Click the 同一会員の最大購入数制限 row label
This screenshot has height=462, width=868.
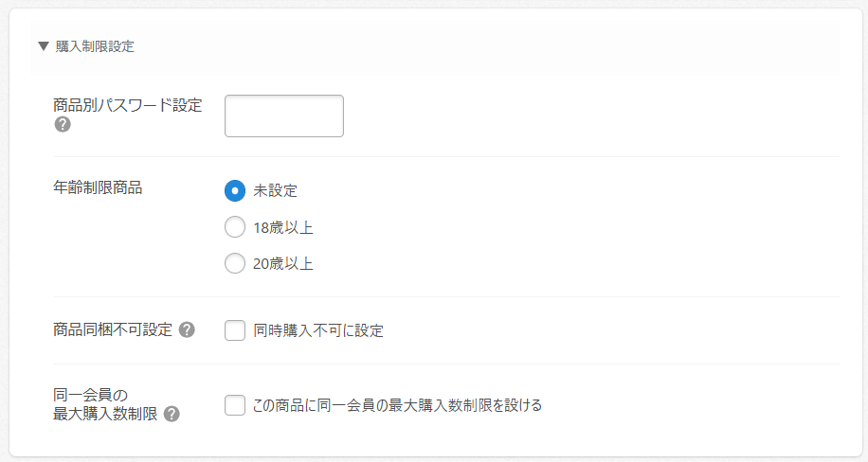coord(106,404)
